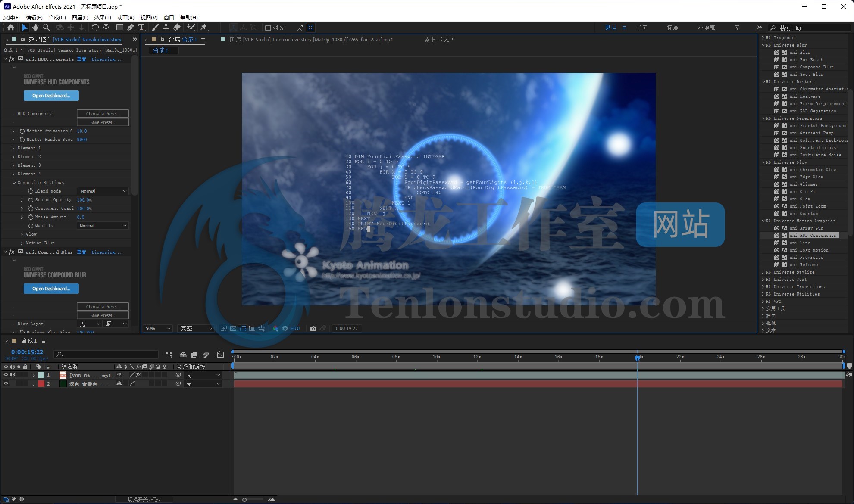
Task: Open the 编辑(E) menu
Action: [x=34, y=18]
